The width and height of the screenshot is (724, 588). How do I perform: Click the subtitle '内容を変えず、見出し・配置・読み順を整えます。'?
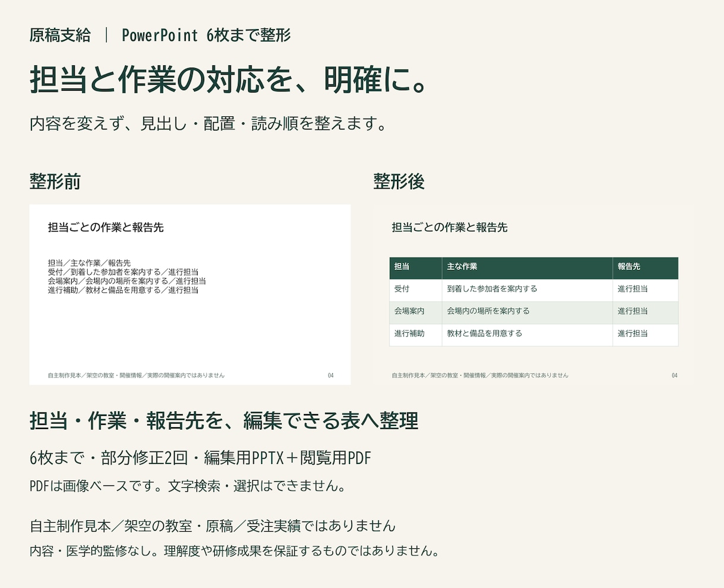click(x=209, y=124)
